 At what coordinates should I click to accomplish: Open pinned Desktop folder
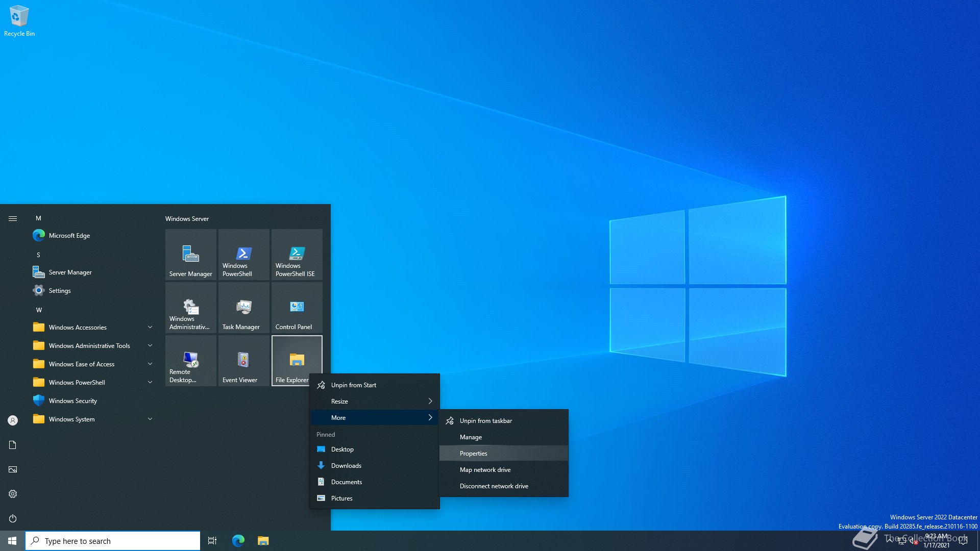[375, 449]
